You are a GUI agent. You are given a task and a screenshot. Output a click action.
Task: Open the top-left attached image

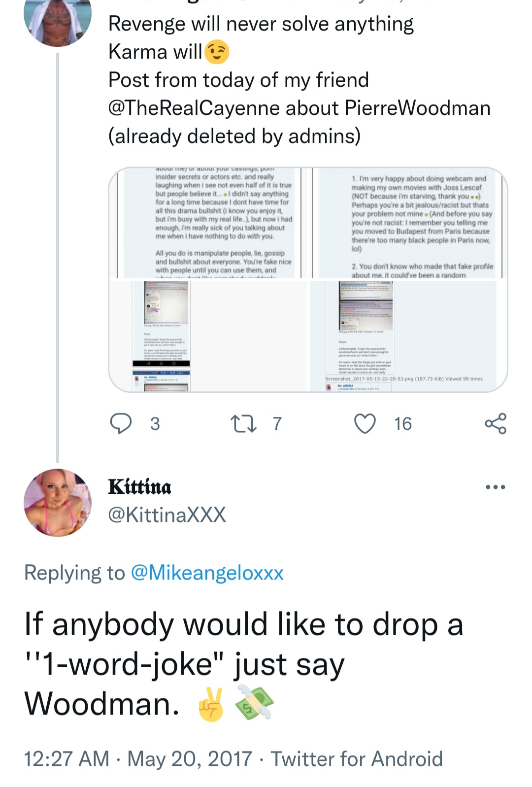[207, 223]
